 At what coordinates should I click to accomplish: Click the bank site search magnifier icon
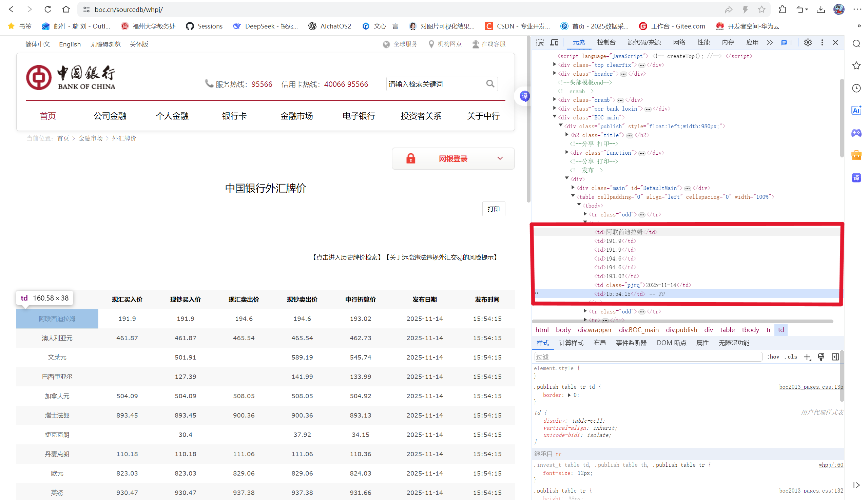pos(490,84)
